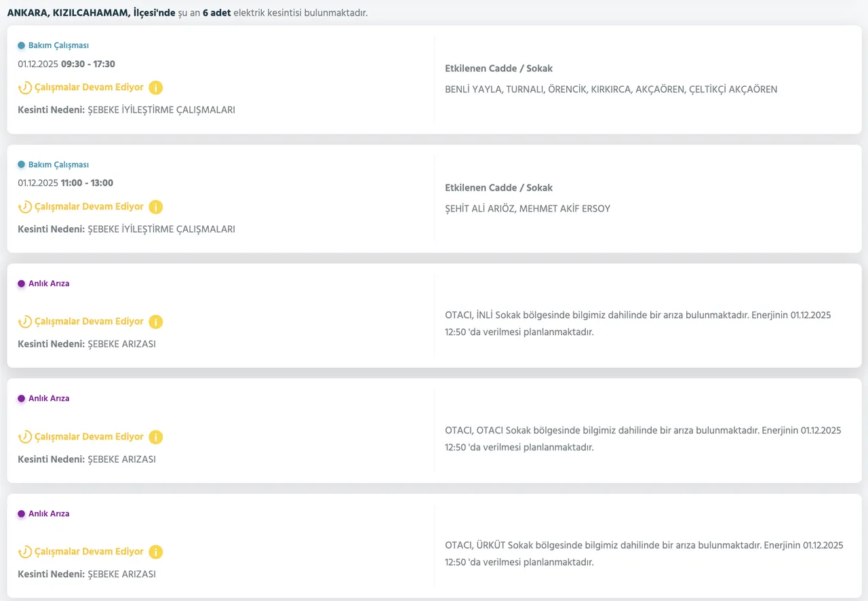Click ANKARA, KIZILCAHAMAM district title at top

(65, 13)
